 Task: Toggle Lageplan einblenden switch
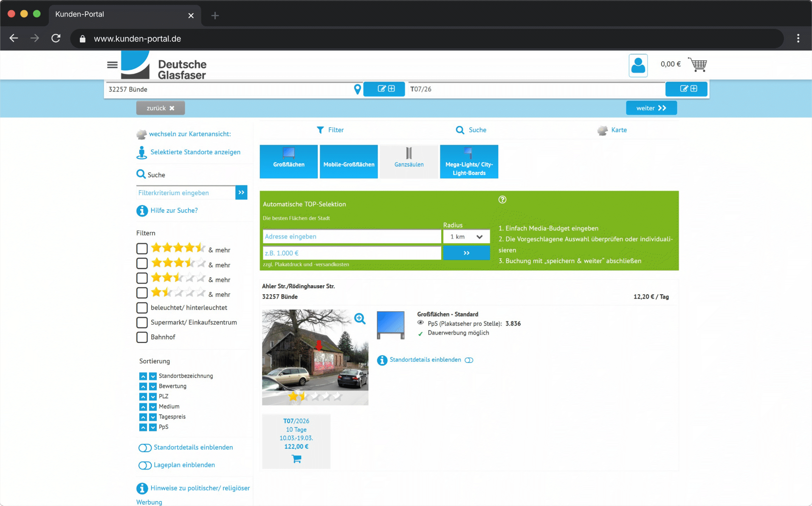(145, 465)
